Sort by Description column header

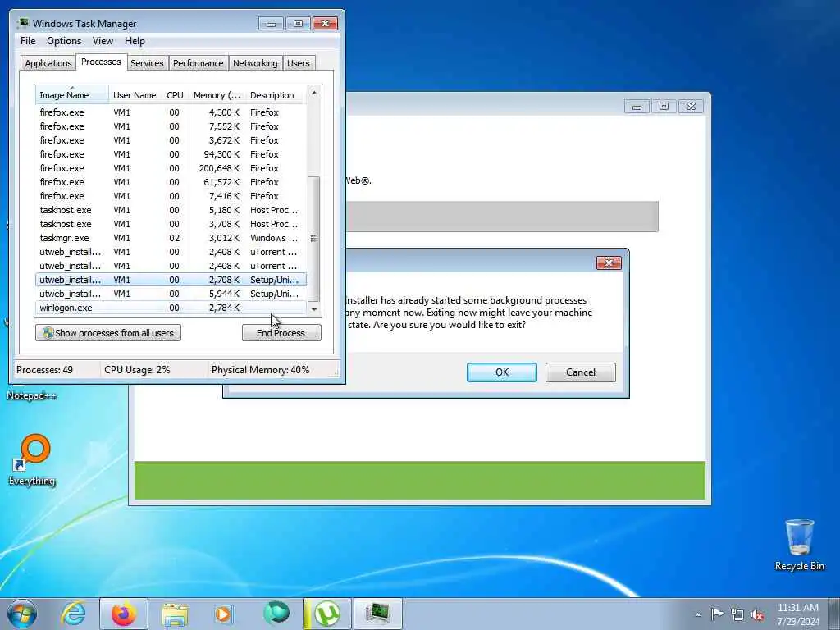click(276, 95)
